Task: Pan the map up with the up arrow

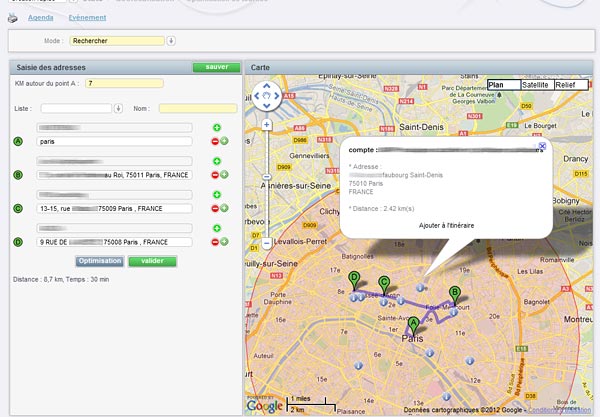Action: 267,86
